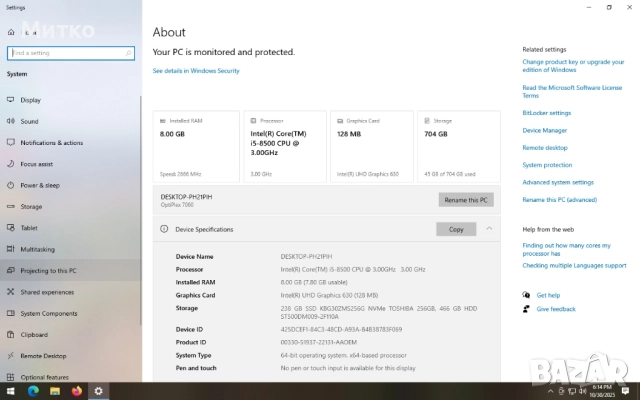Open Storage settings from the sidebar

click(x=31, y=206)
